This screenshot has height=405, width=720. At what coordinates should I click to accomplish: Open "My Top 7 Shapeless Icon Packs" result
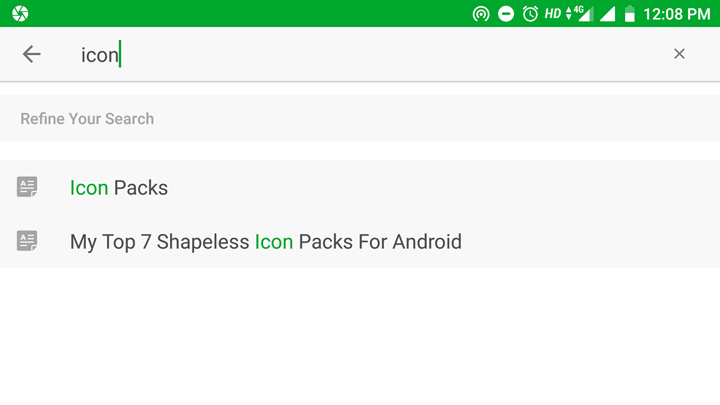tap(360, 241)
